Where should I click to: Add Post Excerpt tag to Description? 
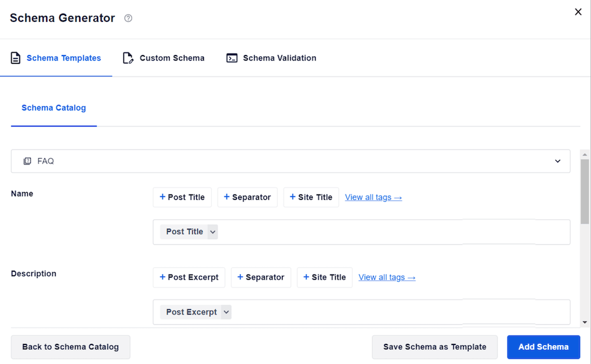pos(189,277)
